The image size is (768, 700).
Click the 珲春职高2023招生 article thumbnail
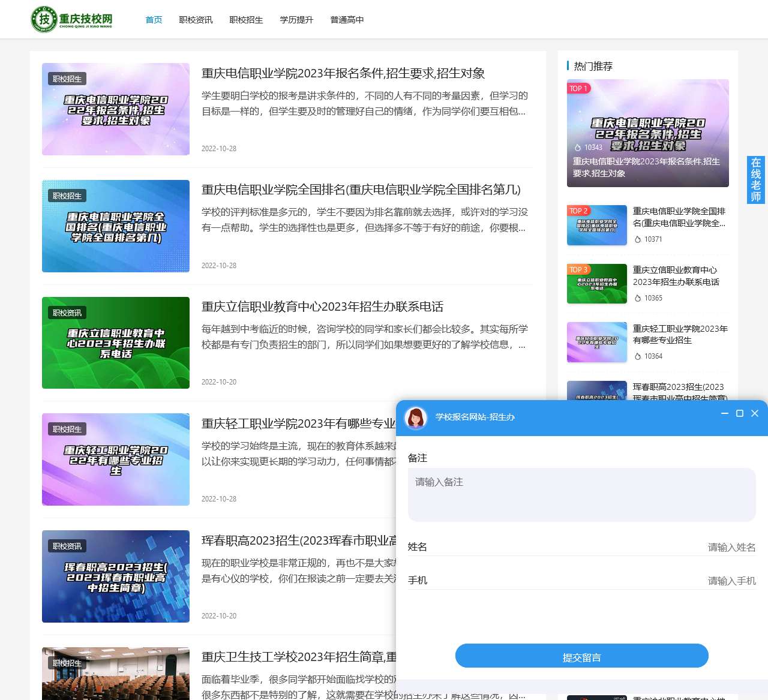pos(115,576)
